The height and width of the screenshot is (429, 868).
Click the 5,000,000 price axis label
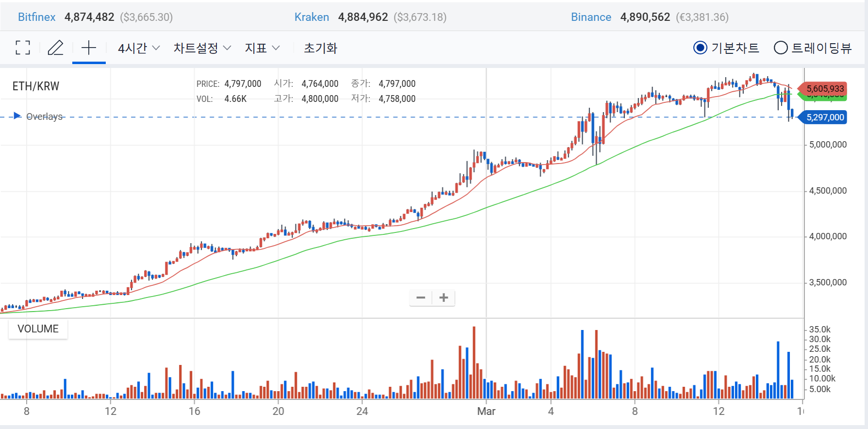tap(828, 145)
